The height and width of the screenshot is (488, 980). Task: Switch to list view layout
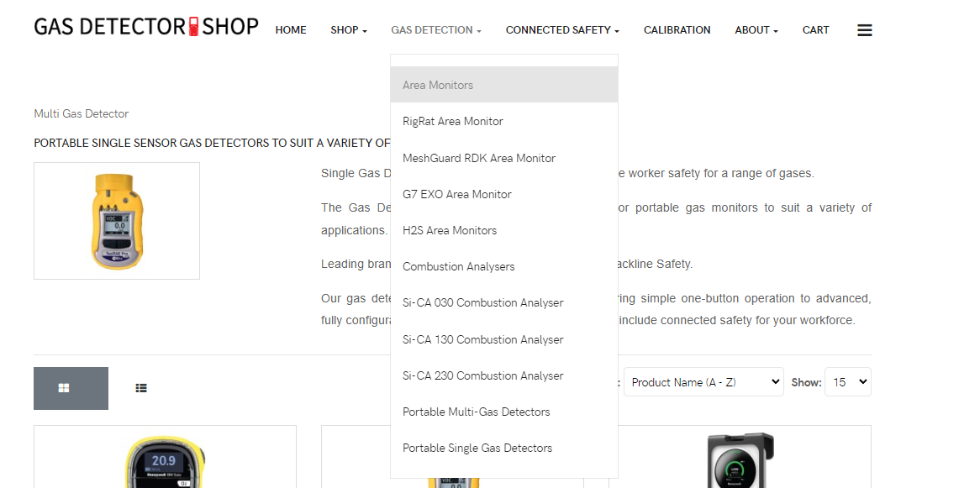pyautogui.click(x=141, y=388)
